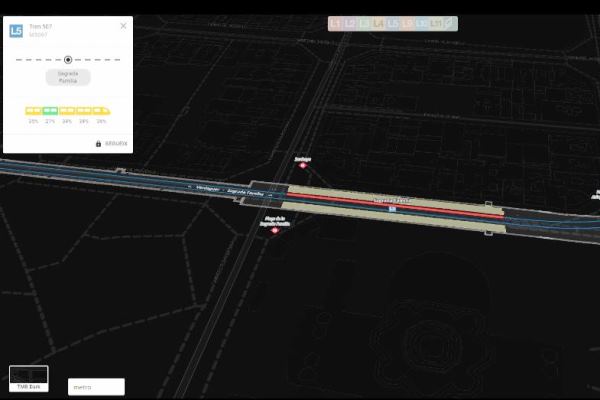
Task: Switch to the L4 line
Action: (x=379, y=23)
